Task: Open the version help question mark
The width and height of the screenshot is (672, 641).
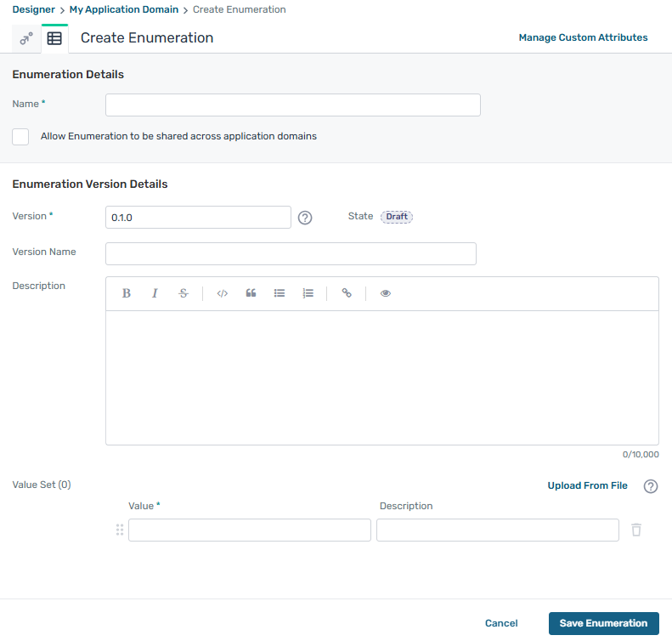Action: pos(306,218)
